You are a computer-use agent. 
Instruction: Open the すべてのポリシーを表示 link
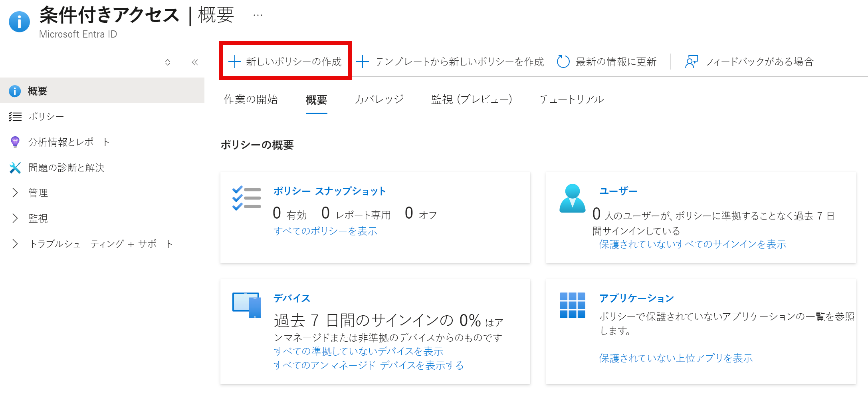pyautogui.click(x=325, y=231)
